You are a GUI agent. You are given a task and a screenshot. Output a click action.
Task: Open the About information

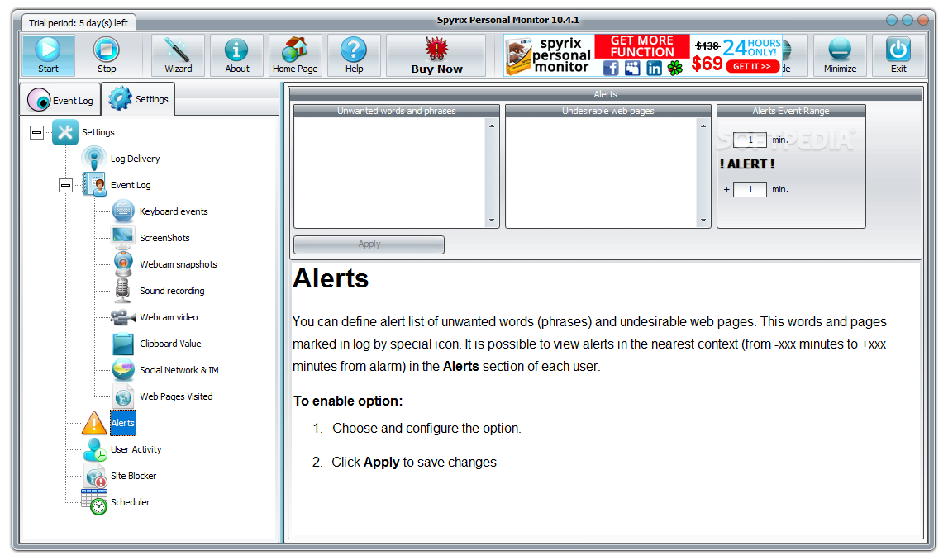237,55
